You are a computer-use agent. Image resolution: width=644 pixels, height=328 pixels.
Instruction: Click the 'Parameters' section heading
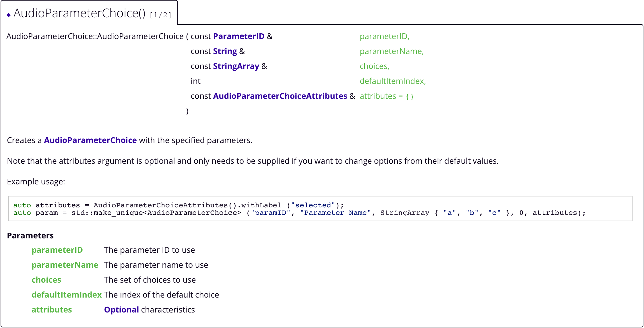coord(30,236)
